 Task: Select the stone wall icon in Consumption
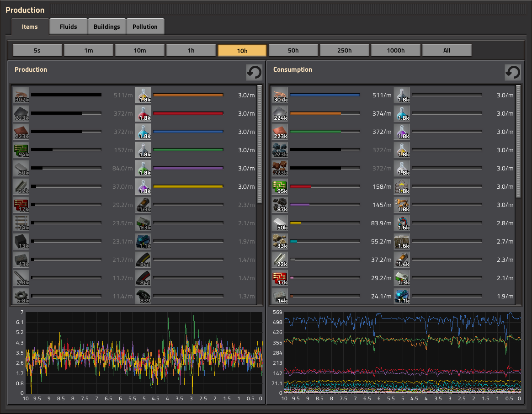pyautogui.click(x=401, y=242)
